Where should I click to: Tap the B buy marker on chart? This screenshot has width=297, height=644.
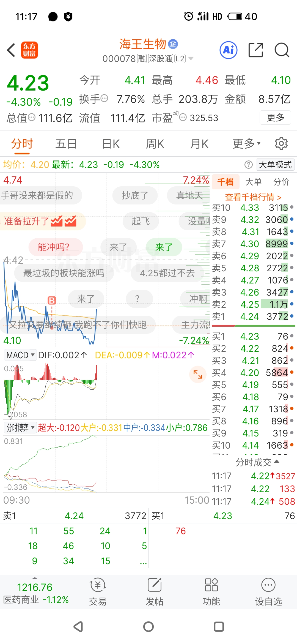(52, 300)
